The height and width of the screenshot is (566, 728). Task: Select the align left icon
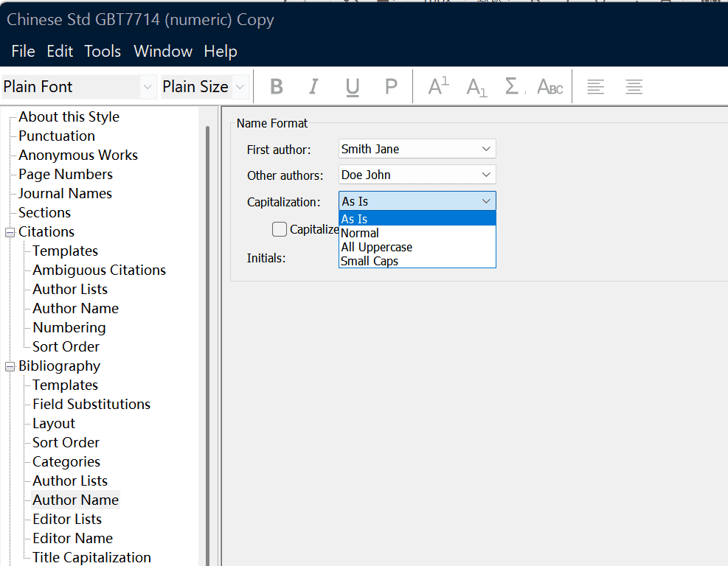click(595, 87)
